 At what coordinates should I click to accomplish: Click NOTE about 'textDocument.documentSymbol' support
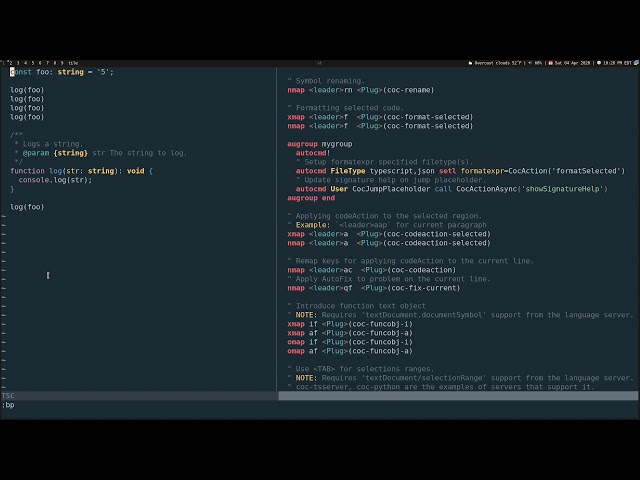pyautogui.click(x=460, y=315)
